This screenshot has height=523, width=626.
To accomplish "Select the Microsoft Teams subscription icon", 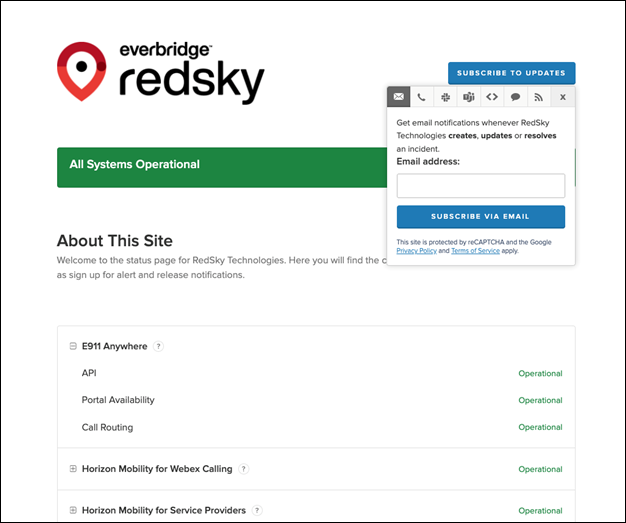I will tap(468, 97).
